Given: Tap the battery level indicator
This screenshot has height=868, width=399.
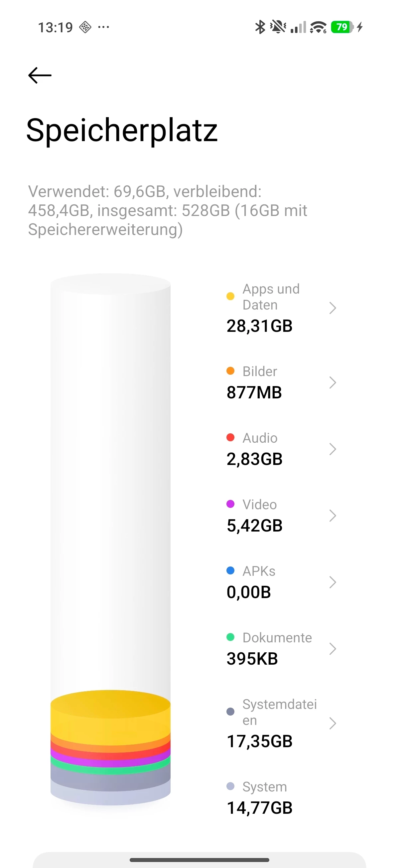Looking at the screenshot, I should coord(342,27).
